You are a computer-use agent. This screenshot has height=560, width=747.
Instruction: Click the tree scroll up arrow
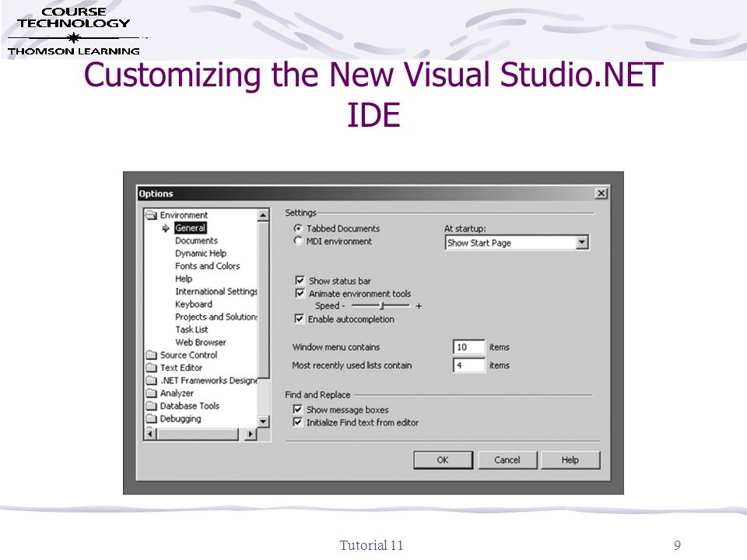264,215
